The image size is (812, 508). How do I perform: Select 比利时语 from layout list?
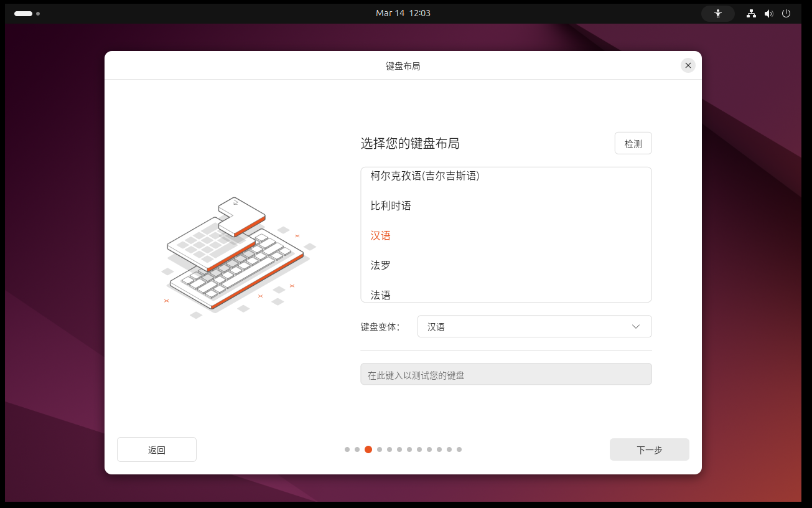click(391, 206)
